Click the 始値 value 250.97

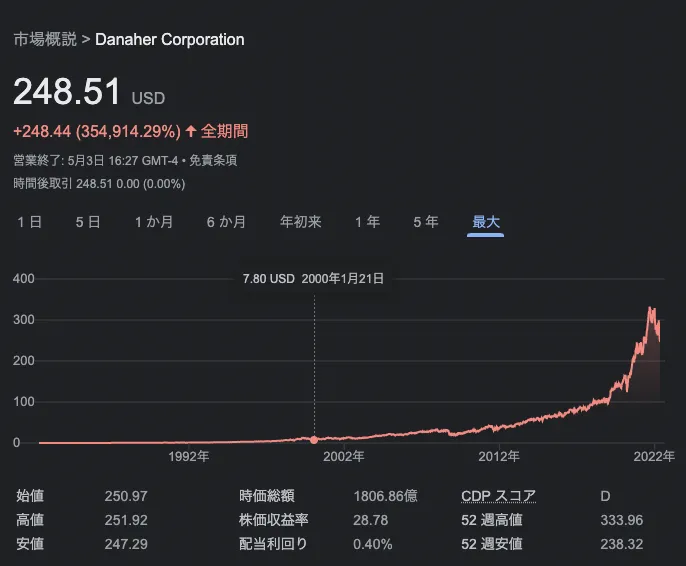[126, 496]
